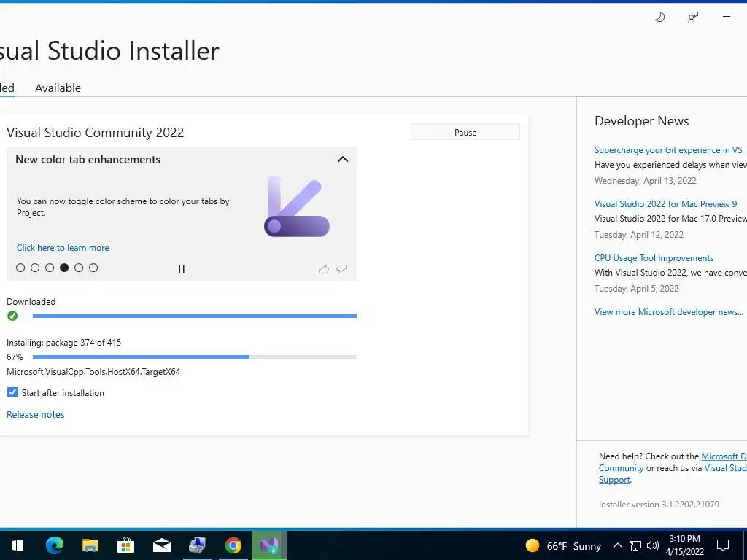The image size is (747, 560).
Task: Open the Visual Studio Support link
Action: pos(725,468)
